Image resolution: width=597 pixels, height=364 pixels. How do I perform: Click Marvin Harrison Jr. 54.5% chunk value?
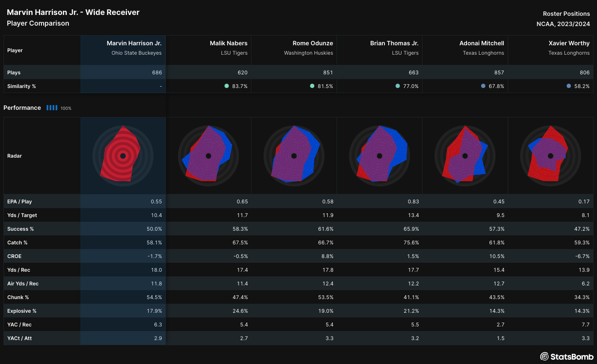154,297
